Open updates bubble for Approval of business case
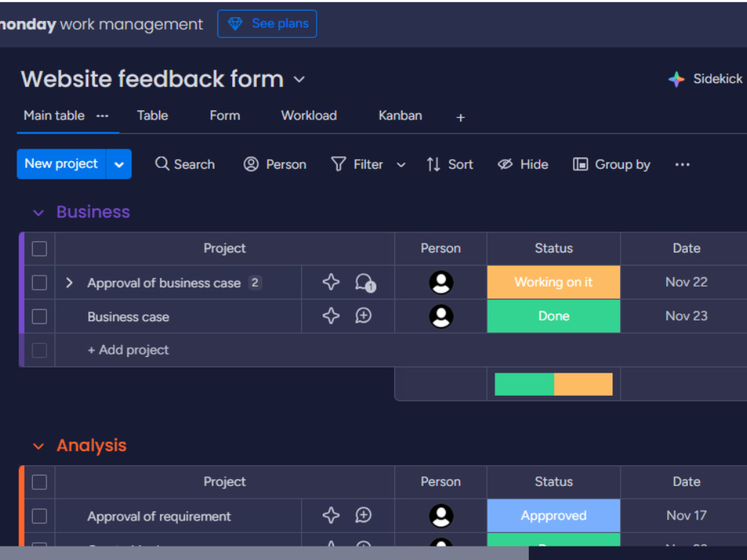 (365, 282)
